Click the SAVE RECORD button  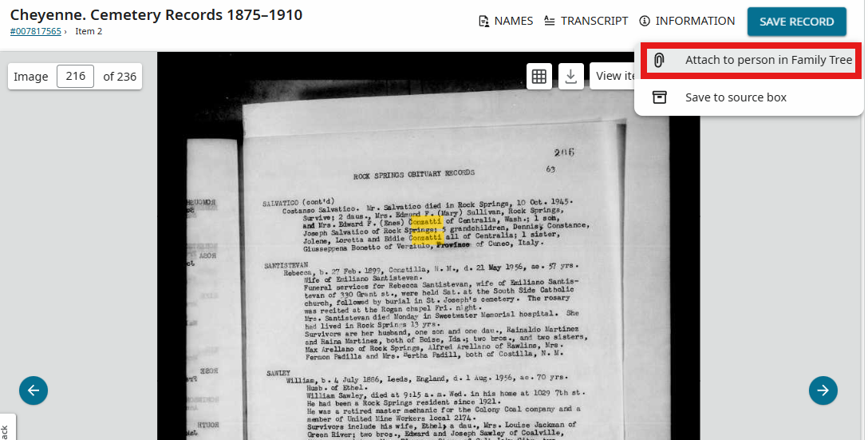[796, 22]
